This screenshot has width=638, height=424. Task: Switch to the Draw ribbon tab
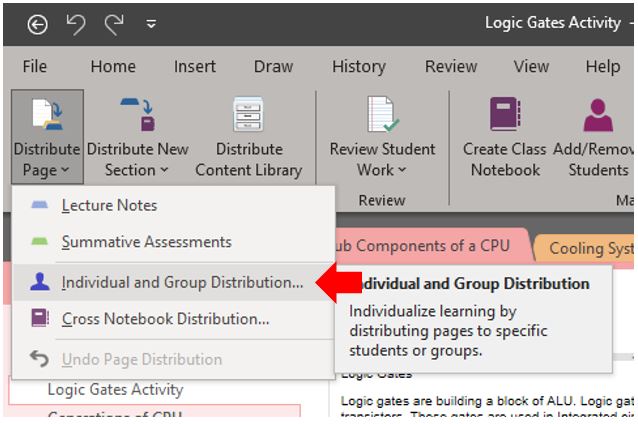click(x=273, y=66)
